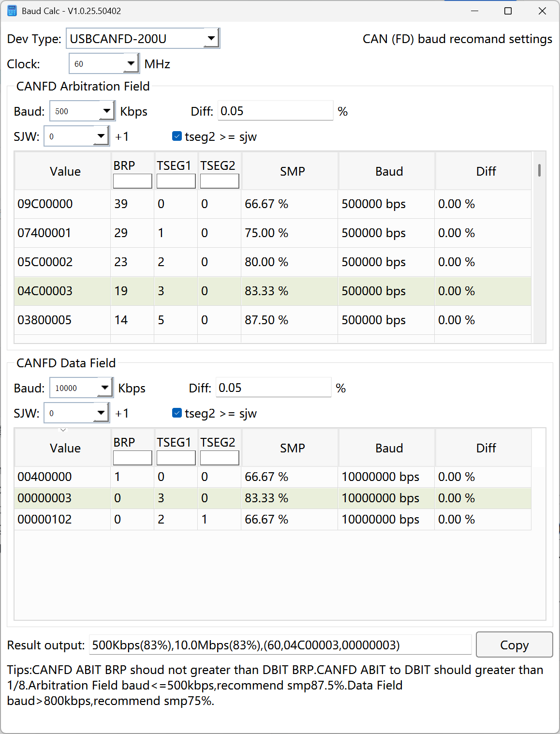The height and width of the screenshot is (734, 560).
Task: Click Arbitration table TSEG1 filter box
Action: 176,181
